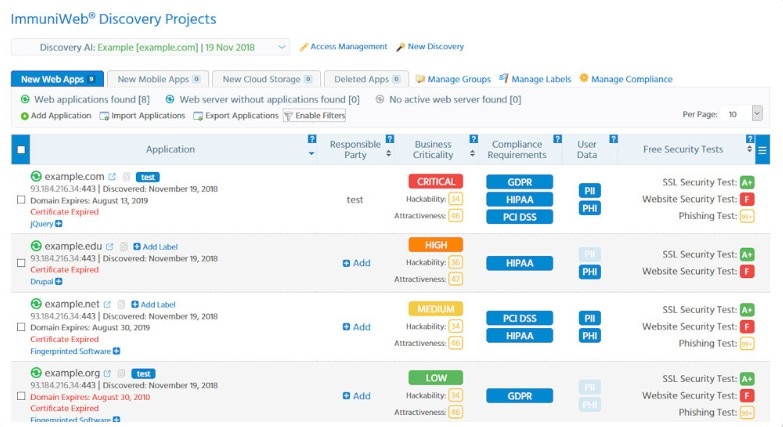The width and height of the screenshot is (783, 427).
Task: Open Manage Labels
Action: pos(535,79)
